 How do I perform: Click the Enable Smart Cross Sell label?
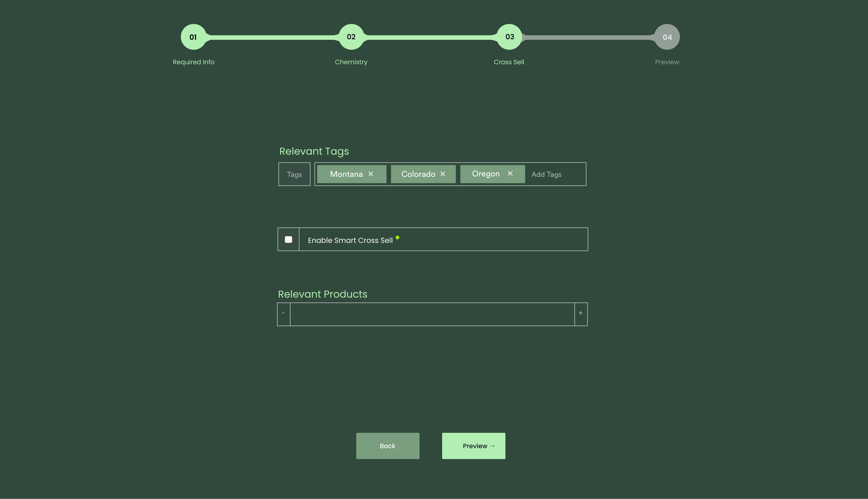click(350, 240)
